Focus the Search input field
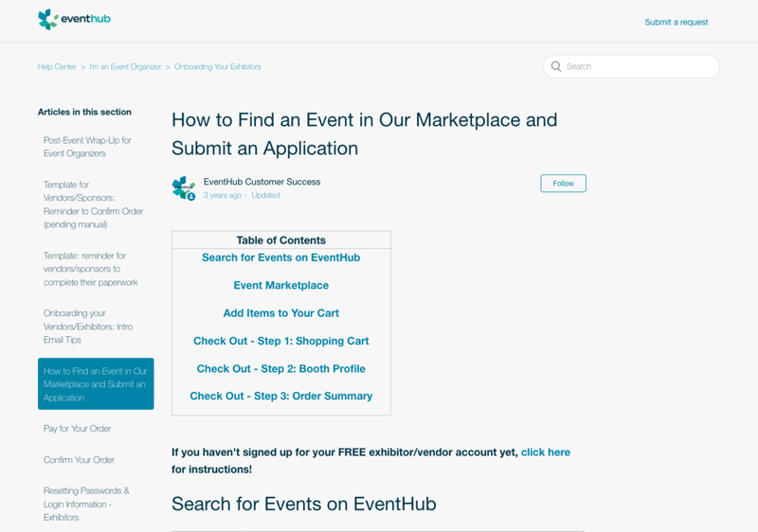The height and width of the screenshot is (532, 758). click(631, 66)
